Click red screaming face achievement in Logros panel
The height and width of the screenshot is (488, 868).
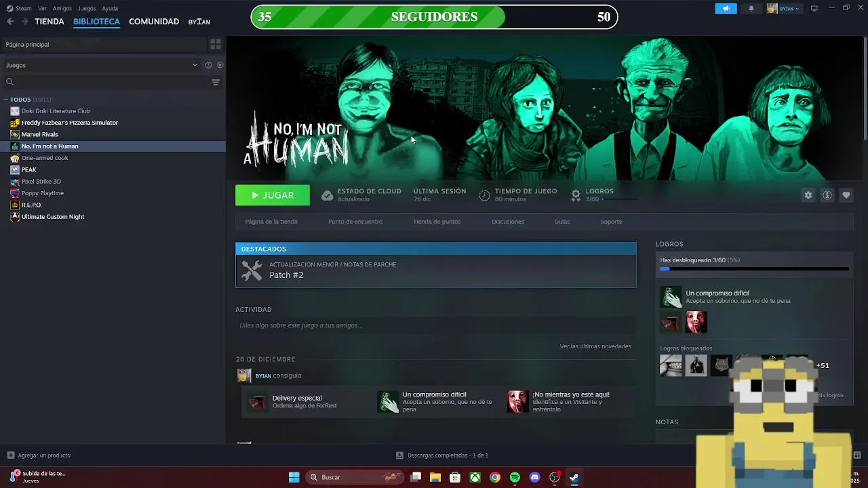[x=696, y=322]
